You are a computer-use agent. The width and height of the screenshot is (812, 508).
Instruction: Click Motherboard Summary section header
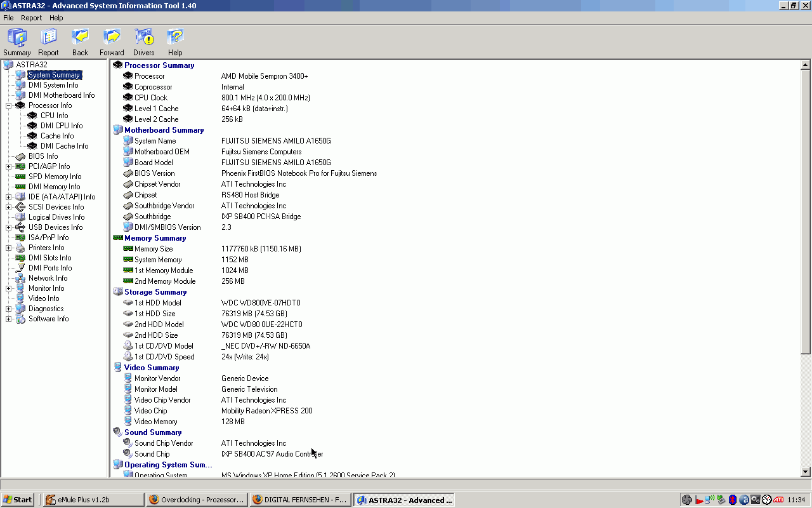pos(164,130)
